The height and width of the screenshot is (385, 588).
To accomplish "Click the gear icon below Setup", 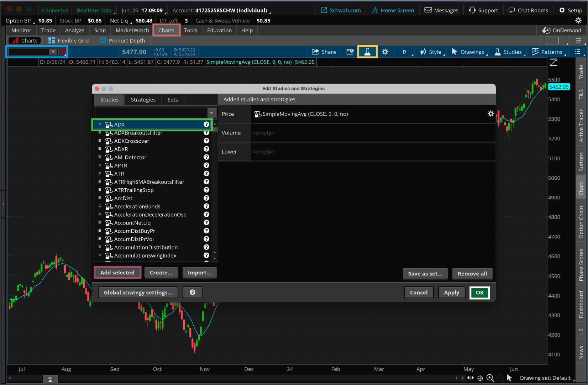I will pyautogui.click(x=578, y=20).
